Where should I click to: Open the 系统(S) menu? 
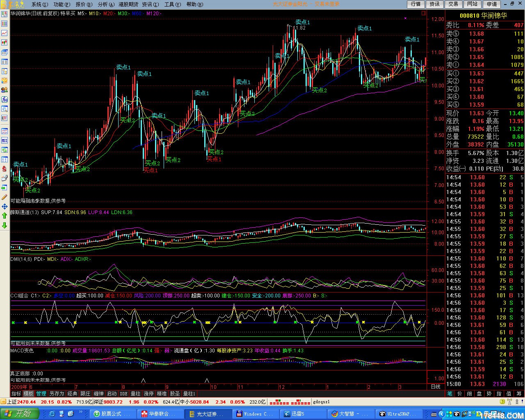[39, 4]
